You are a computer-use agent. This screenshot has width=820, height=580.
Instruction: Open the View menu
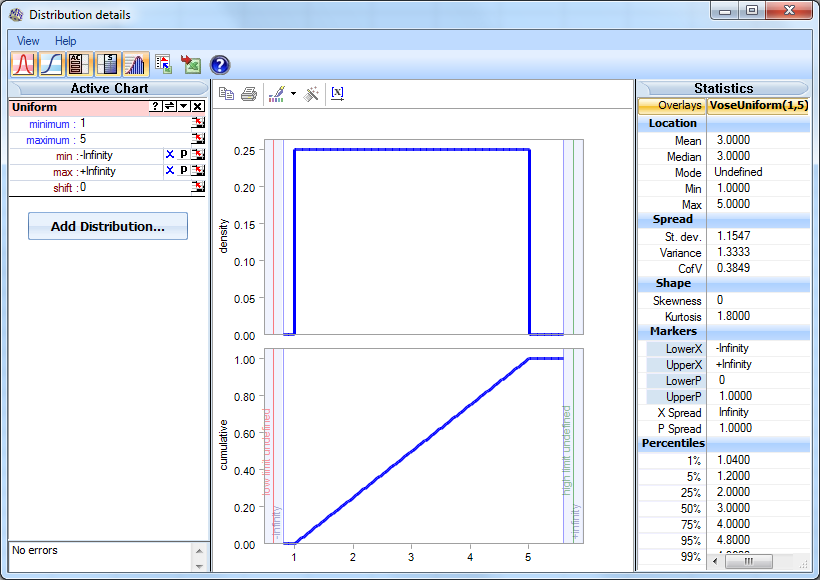(26, 41)
